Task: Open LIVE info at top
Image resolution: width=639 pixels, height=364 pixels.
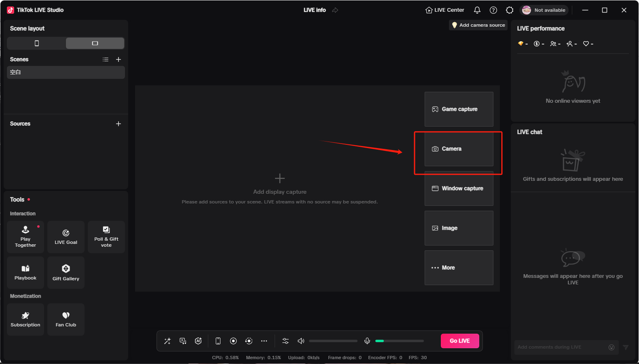Action: click(x=315, y=10)
